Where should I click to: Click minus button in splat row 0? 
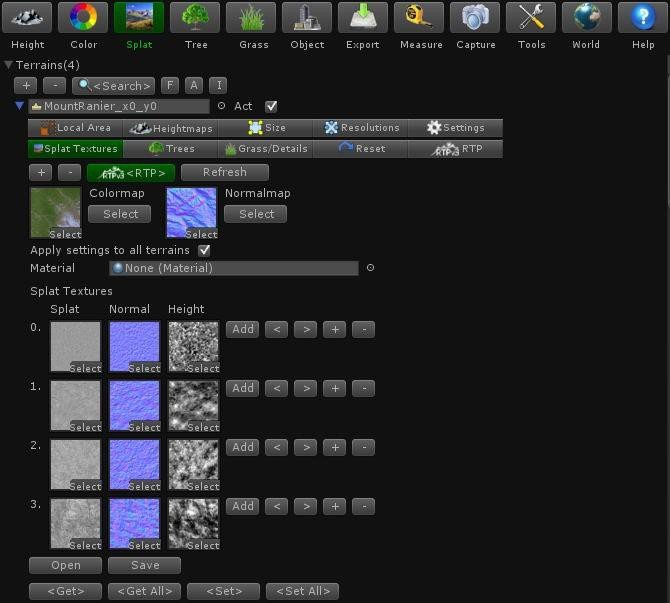(x=364, y=329)
